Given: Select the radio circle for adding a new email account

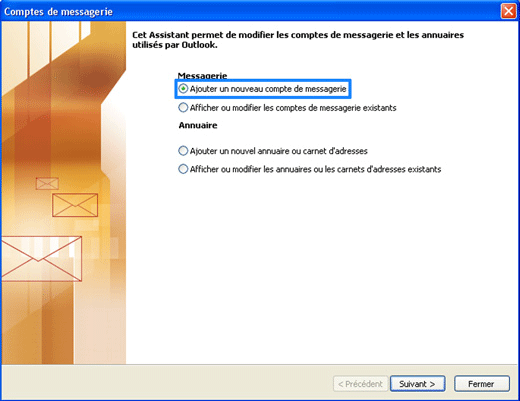Looking at the screenshot, I should coord(183,89).
